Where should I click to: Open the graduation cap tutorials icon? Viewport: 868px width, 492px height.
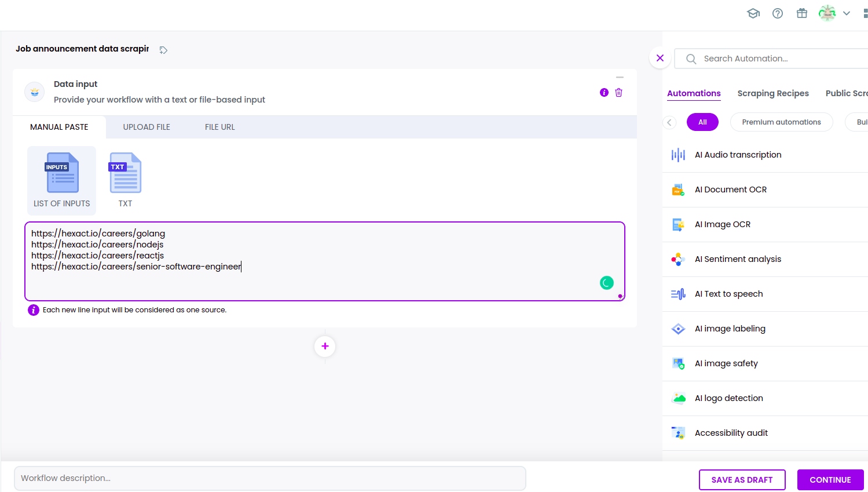pos(753,13)
